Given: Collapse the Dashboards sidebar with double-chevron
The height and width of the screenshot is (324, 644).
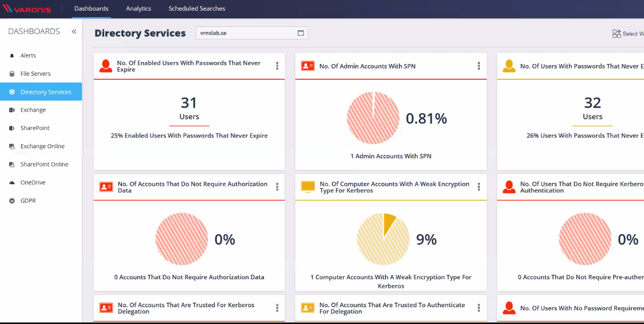Looking at the screenshot, I should pyautogui.click(x=74, y=31).
